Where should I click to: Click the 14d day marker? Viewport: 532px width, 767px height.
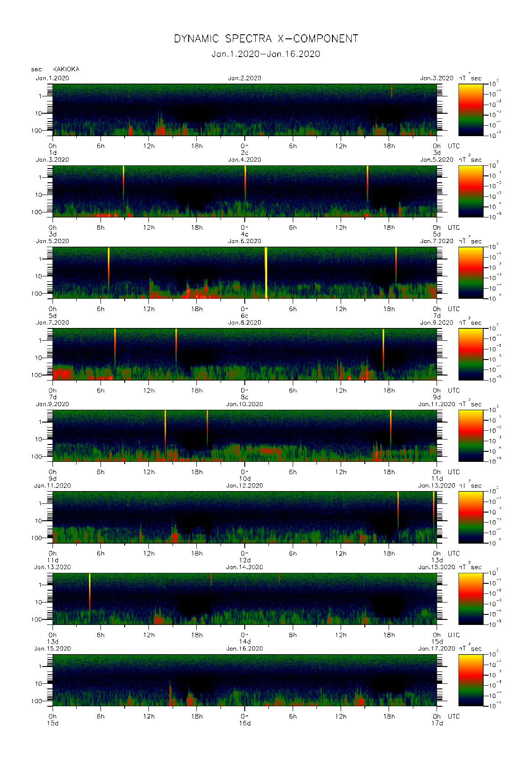[245, 642]
